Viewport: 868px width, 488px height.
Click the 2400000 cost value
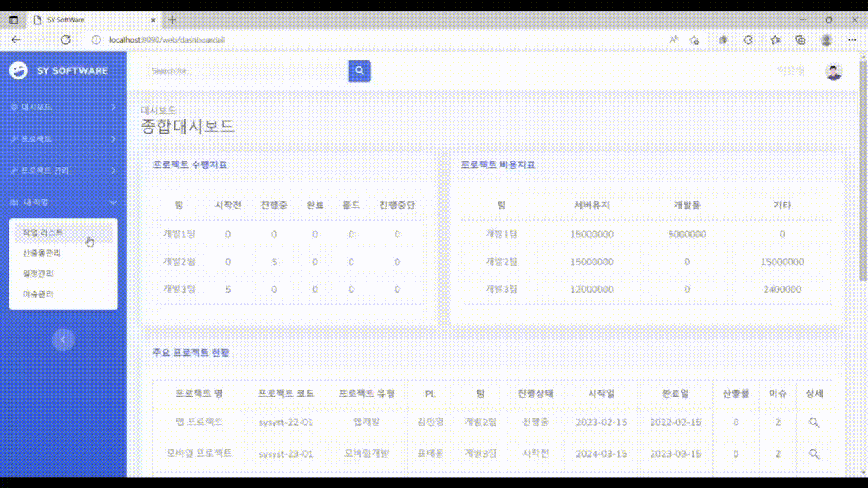point(782,289)
